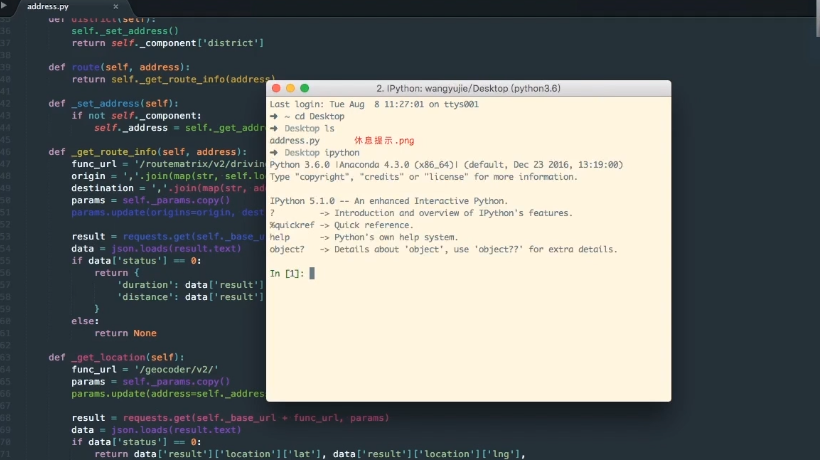Click "'duration': data['result']" line

pyautogui.click(x=191, y=285)
